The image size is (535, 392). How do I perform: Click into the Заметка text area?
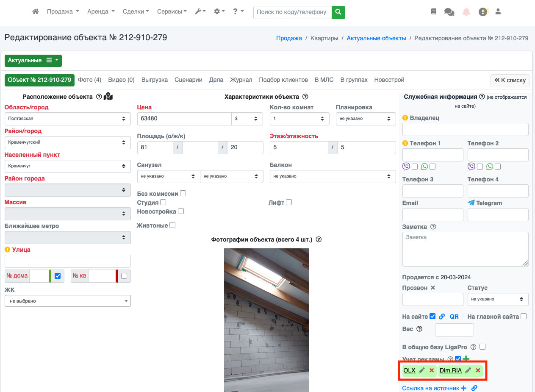click(x=465, y=249)
